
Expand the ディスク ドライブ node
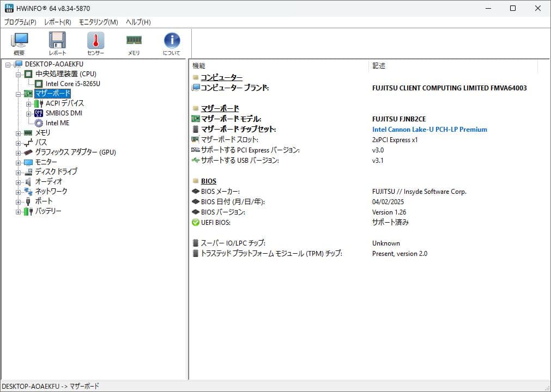tap(19, 173)
